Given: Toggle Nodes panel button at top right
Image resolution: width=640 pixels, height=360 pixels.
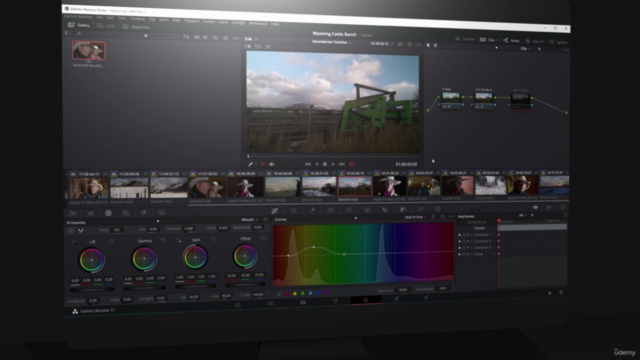Looking at the screenshot, I should coord(511,40).
